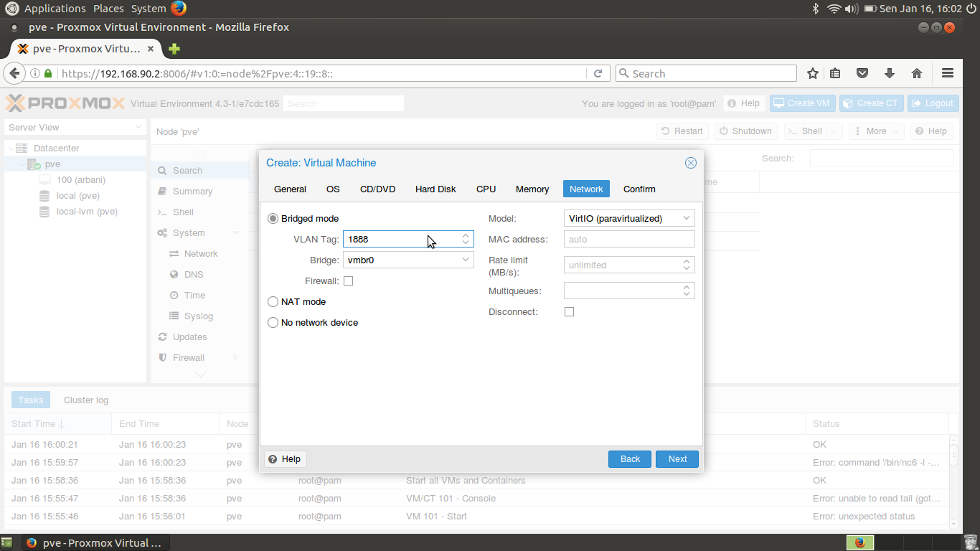Expand the Firewall submenu arrow
The height and width of the screenshot is (551, 980).
(x=236, y=358)
